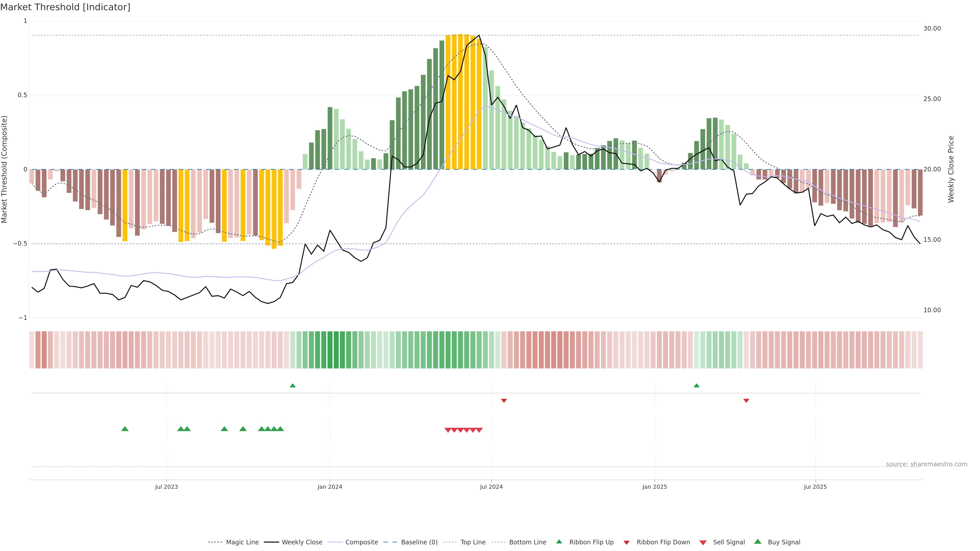Image resolution: width=980 pixels, height=551 pixels.
Task: Click the Sell Signal legend icon
Action: pyautogui.click(x=703, y=543)
